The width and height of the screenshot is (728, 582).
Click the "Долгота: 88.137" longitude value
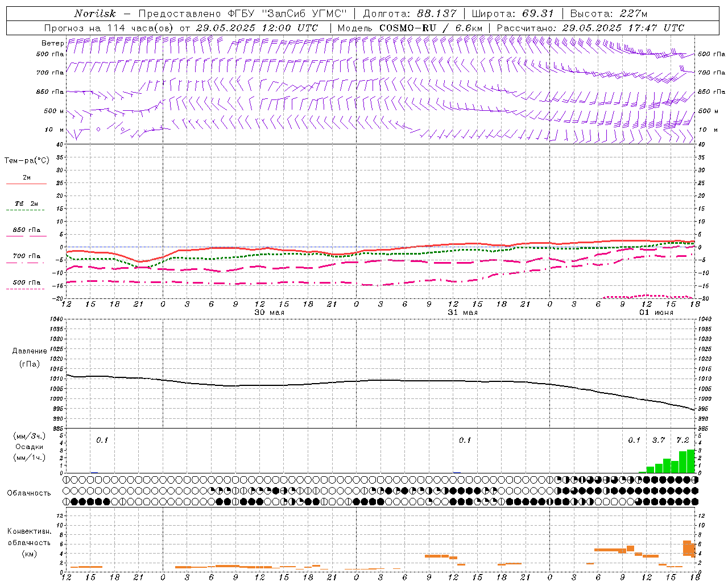(x=409, y=14)
